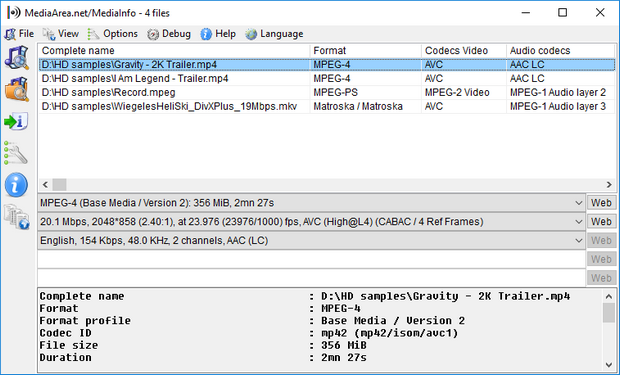Click the MediaInfo app icon in title bar
The height and width of the screenshot is (375, 620).
pyautogui.click(x=13, y=13)
